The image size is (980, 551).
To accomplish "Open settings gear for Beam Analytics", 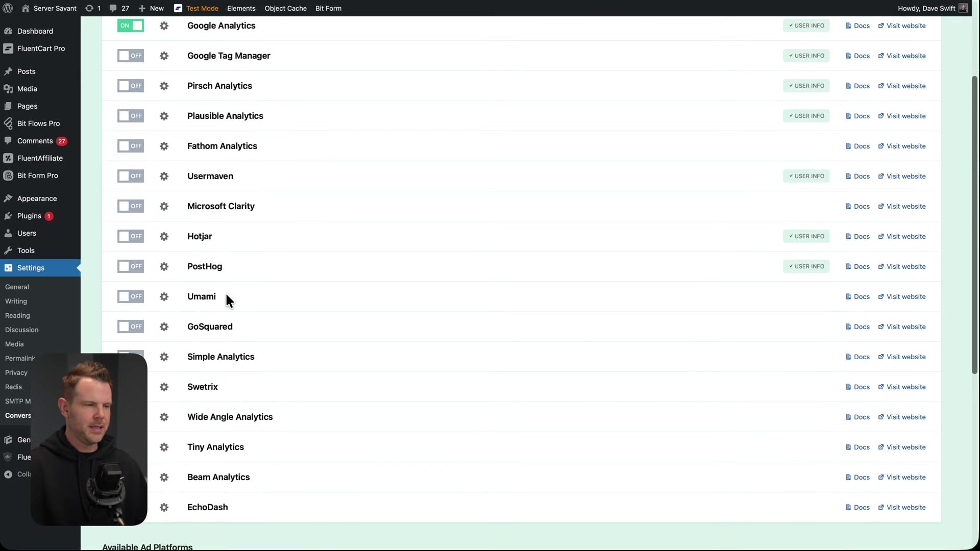I will [164, 477].
